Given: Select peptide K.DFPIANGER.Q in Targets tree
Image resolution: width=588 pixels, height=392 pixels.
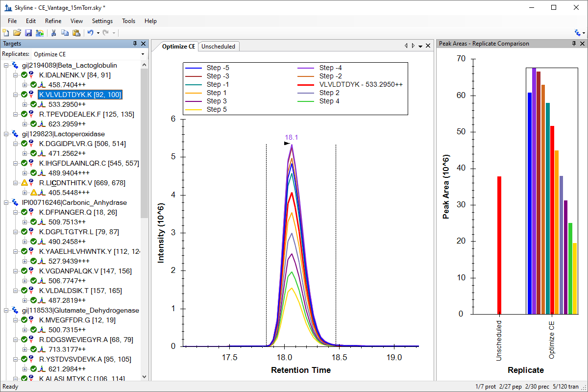Looking at the screenshot, I should point(65,212).
